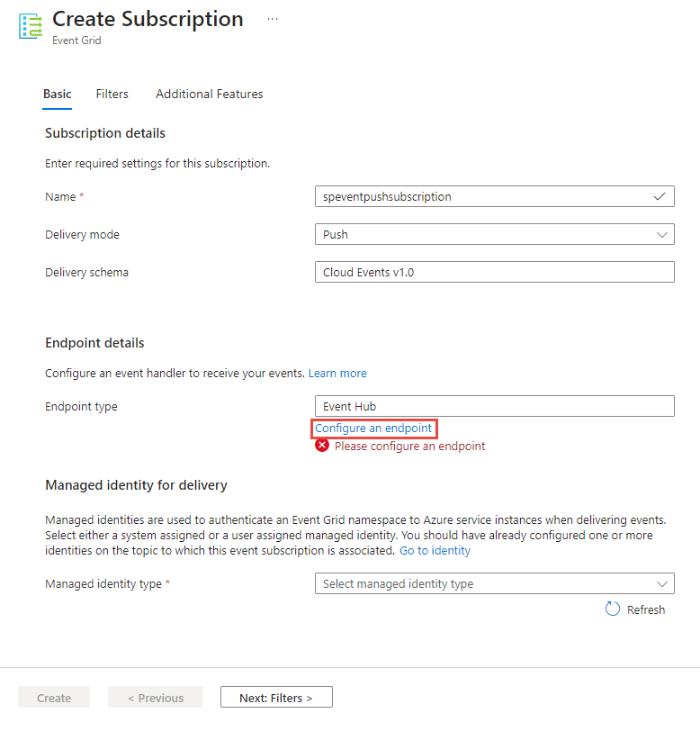Click the Configure an endpoint link
700x731 pixels.
click(373, 429)
